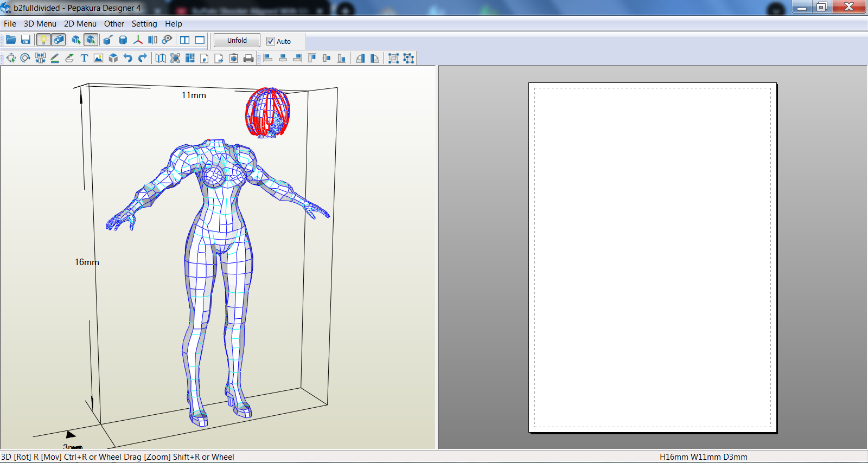
Task: Uncheck the Auto checkbox
Action: click(x=271, y=41)
